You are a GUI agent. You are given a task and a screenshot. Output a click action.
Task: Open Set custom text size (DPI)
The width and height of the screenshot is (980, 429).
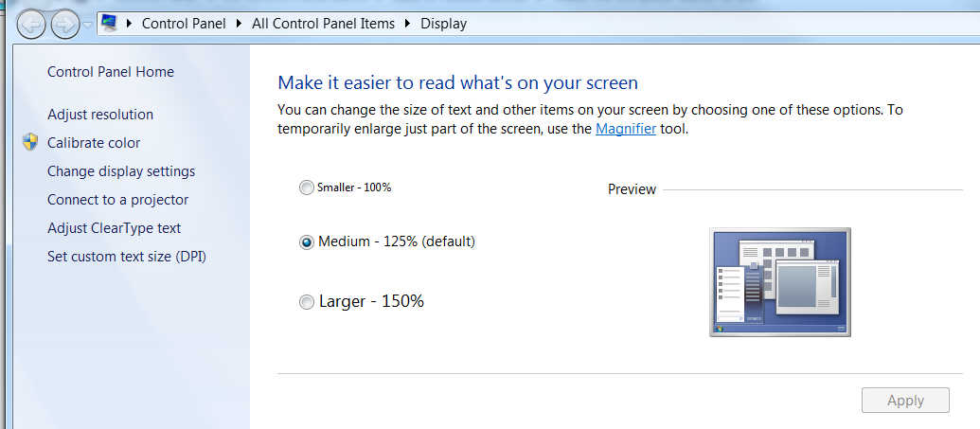[x=127, y=257]
